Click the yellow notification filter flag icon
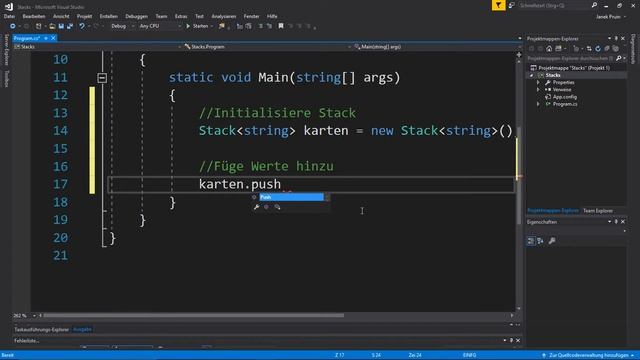This screenshot has height=360, width=640. click(x=498, y=5)
